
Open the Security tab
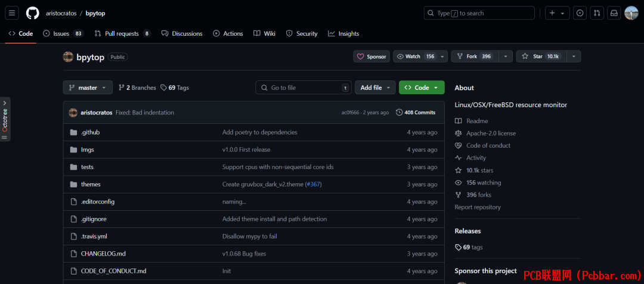(302, 33)
